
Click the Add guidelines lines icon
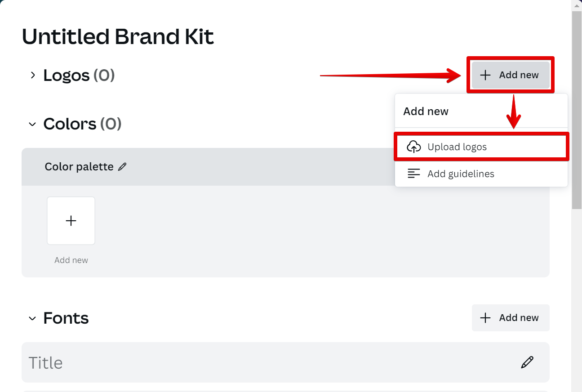pos(413,174)
